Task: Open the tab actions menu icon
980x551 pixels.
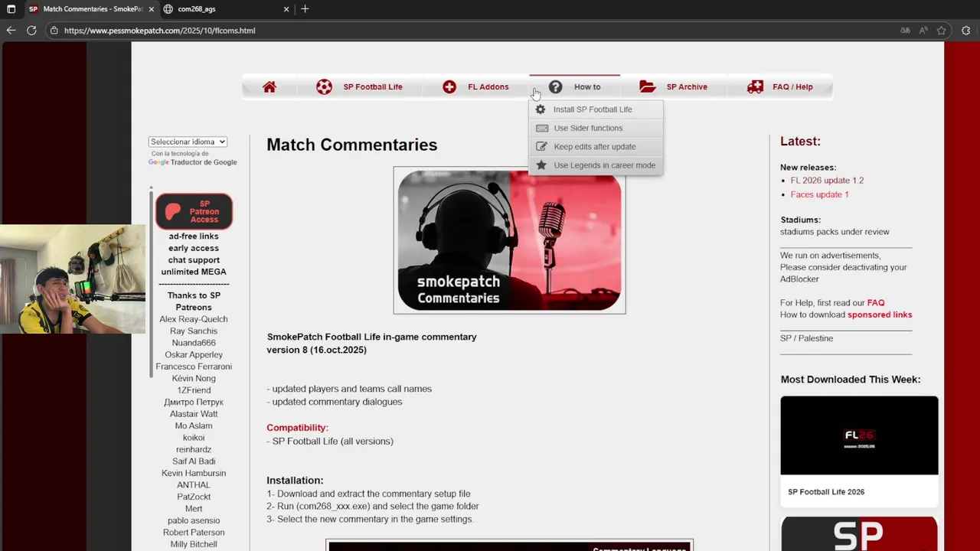Action: click(x=11, y=9)
